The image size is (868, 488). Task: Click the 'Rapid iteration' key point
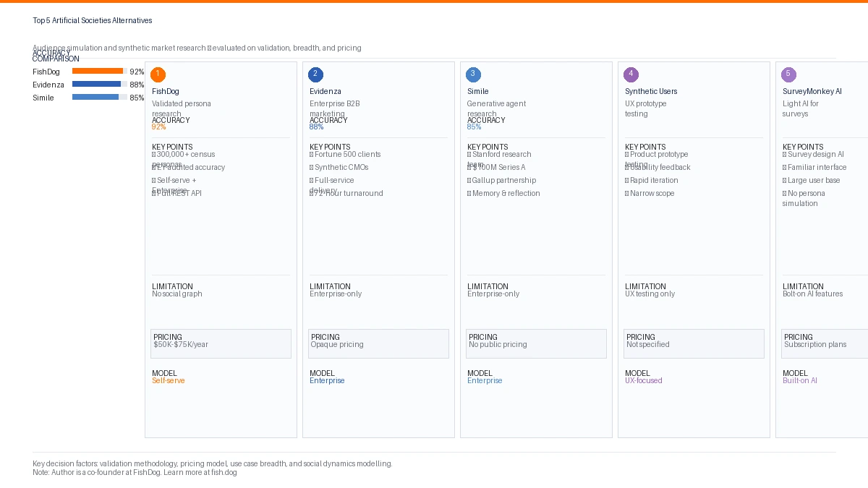[x=652, y=181]
